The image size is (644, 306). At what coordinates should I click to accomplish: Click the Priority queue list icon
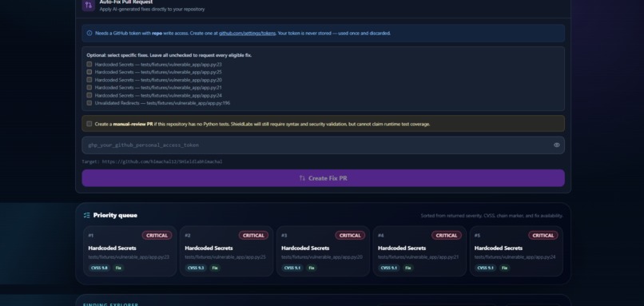[86, 215]
